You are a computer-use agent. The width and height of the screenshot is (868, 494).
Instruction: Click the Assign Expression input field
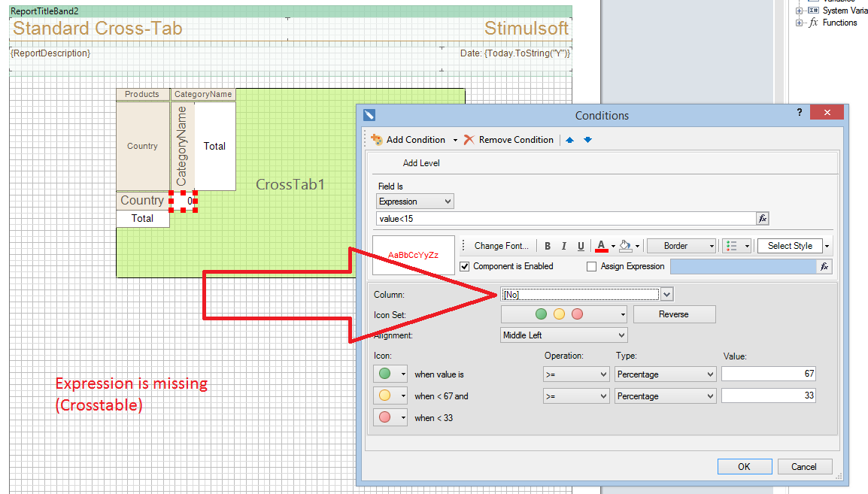pos(743,267)
